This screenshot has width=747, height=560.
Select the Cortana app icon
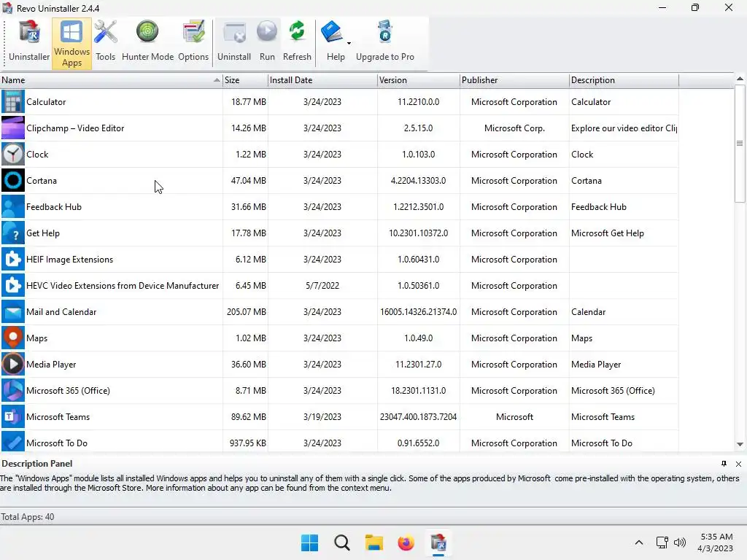(13, 181)
